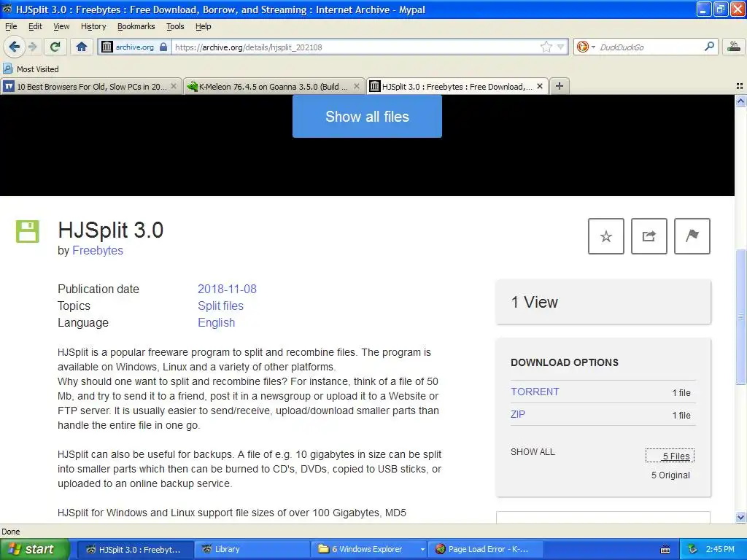
Task: Click the SHOW ALL label
Action: click(x=533, y=452)
